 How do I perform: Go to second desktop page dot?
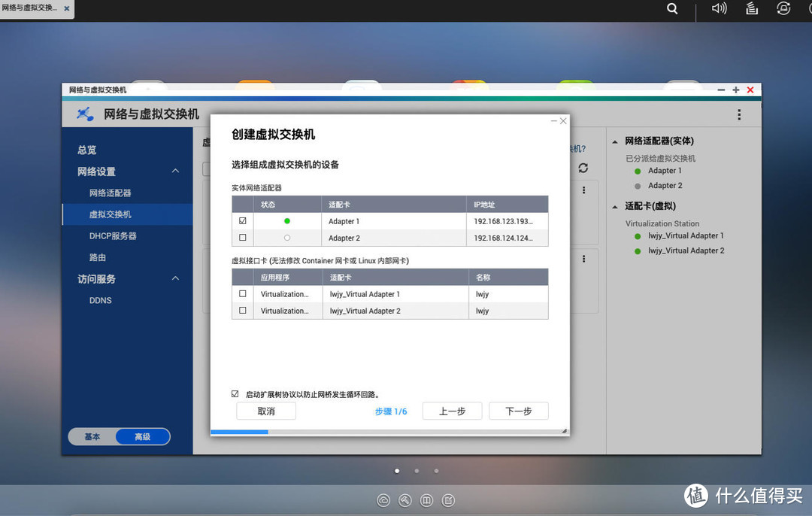(x=417, y=471)
